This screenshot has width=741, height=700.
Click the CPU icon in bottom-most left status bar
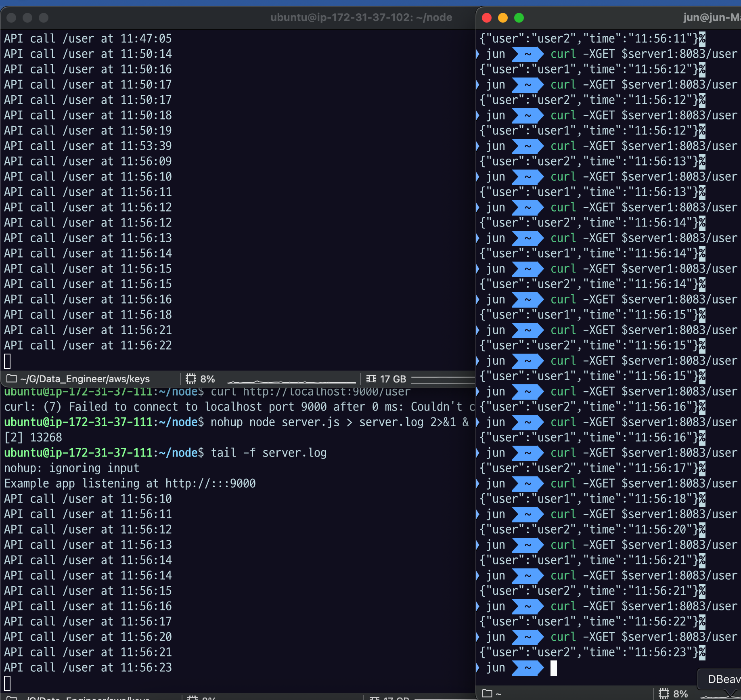(192, 698)
